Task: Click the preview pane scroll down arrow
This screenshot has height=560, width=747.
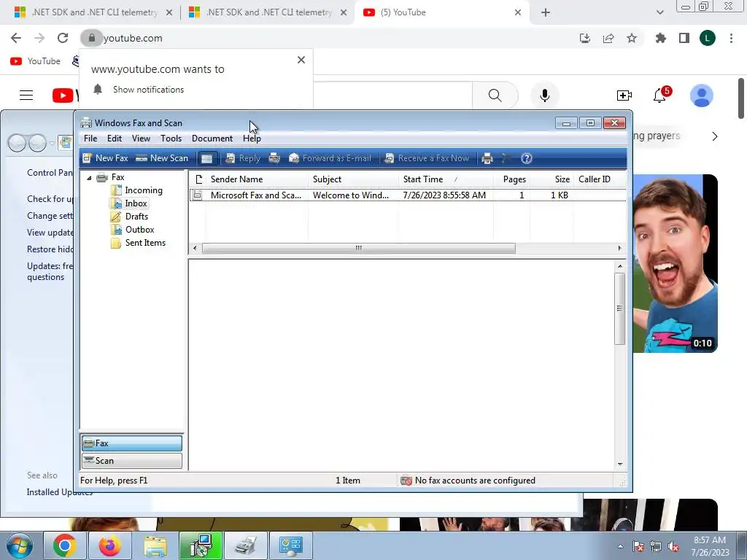Action: pyautogui.click(x=620, y=464)
